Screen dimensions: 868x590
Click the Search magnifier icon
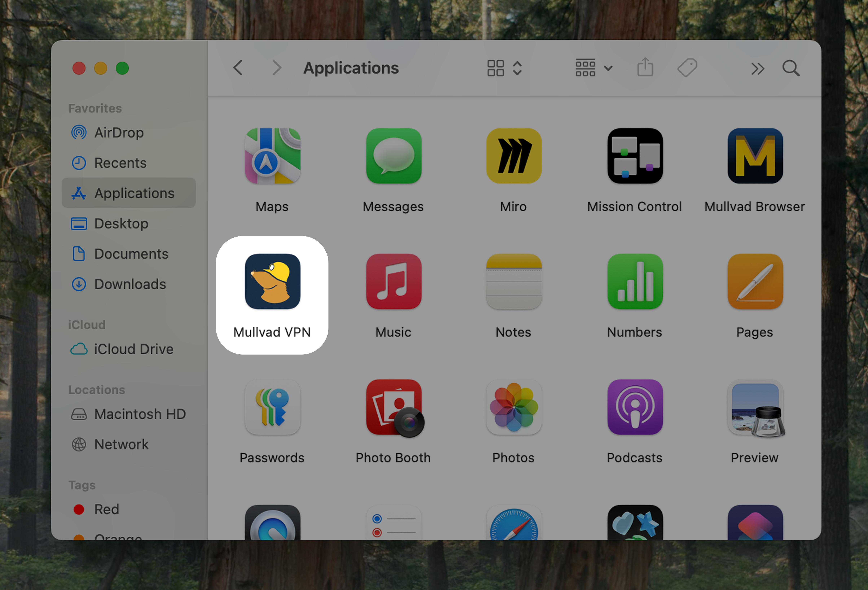pyautogui.click(x=791, y=68)
